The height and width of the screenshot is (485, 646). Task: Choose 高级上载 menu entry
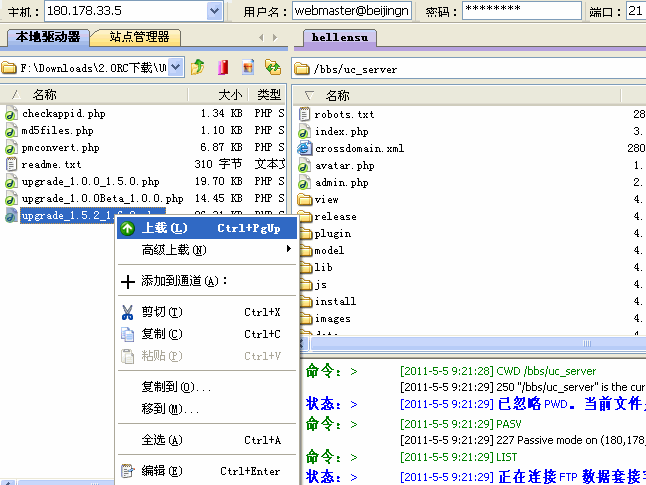(207, 250)
